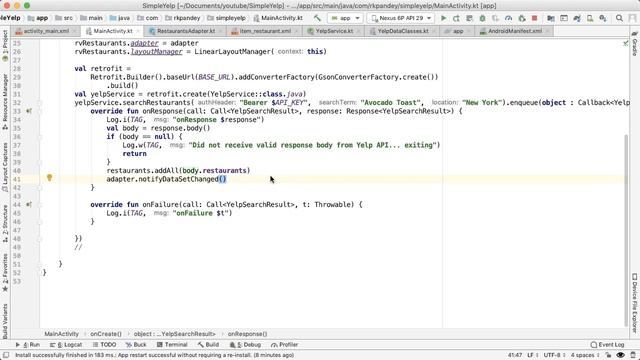
Task: Click the yellow lightbulb intention icon
Action: pos(49,178)
